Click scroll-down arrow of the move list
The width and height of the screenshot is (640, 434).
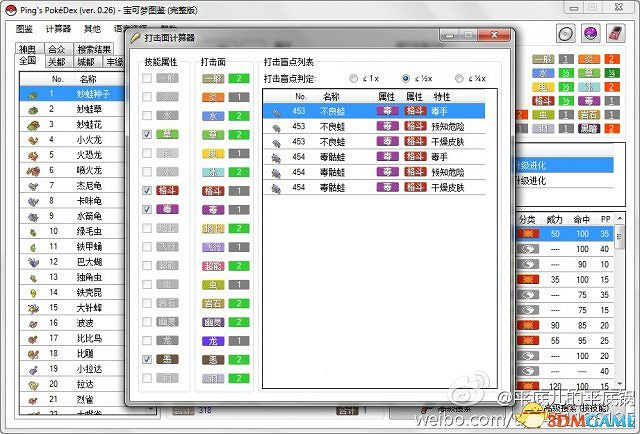click(620, 383)
